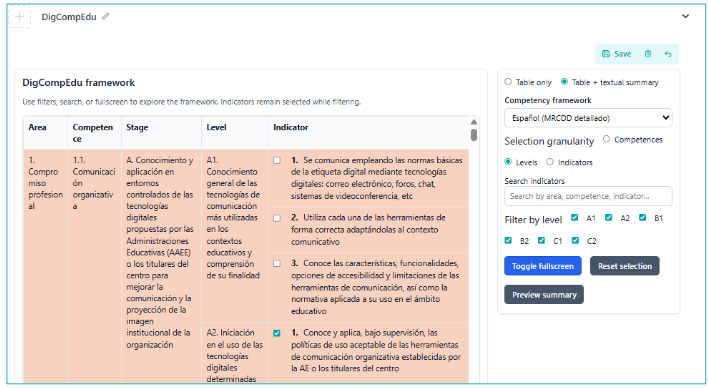
Task: Click the Reset selection button
Action: 624,266
